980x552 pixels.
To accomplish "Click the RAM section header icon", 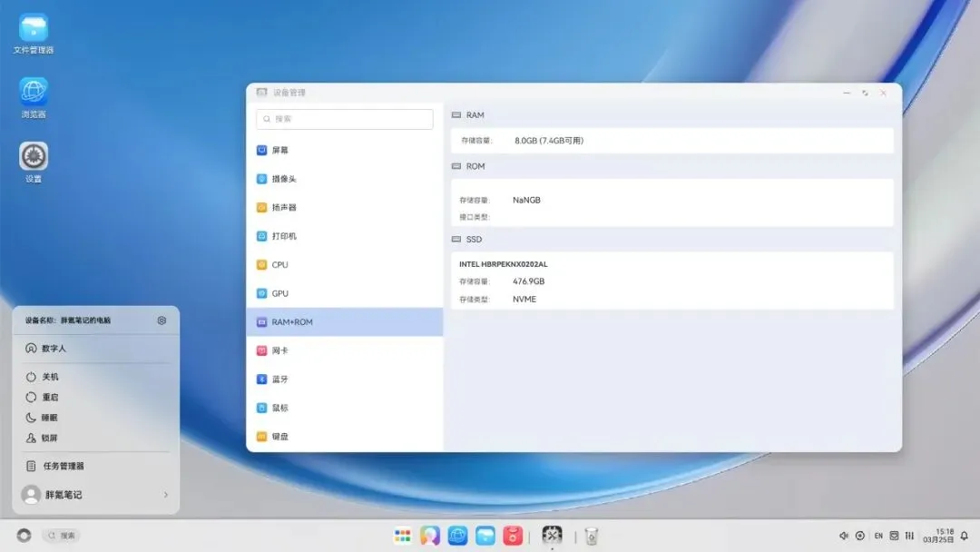I will [x=456, y=115].
